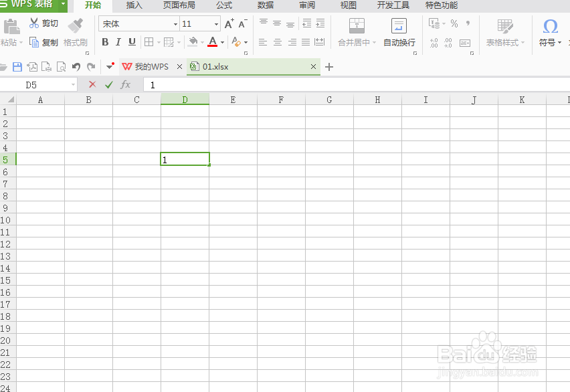Click Wrap Text (自动换行) button

click(x=399, y=32)
